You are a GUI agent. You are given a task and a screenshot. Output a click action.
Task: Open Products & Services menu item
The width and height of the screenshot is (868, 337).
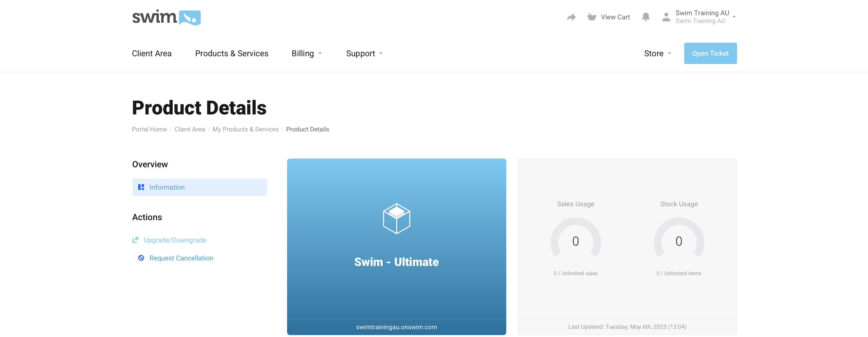tap(232, 53)
